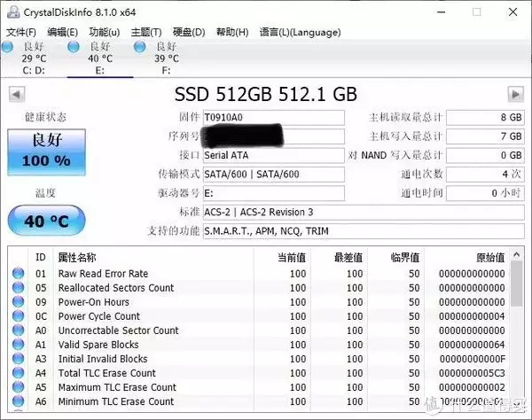This screenshot has width=532, height=420.
Task: Click the NAND writes total 0 GB field
Action: [485, 156]
